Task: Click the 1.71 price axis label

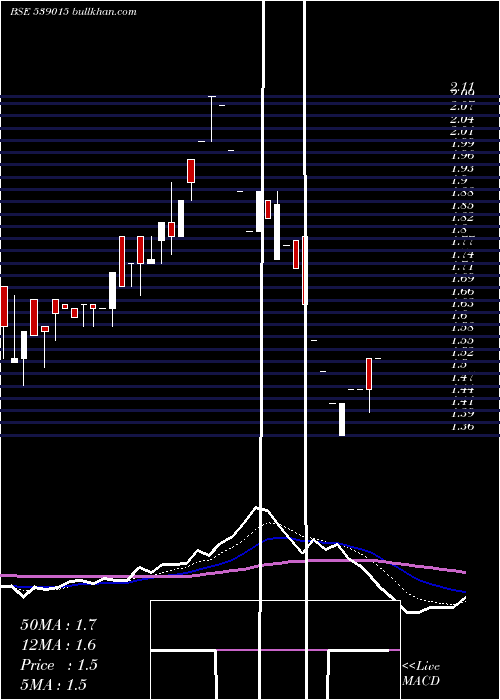Action: coord(462,267)
